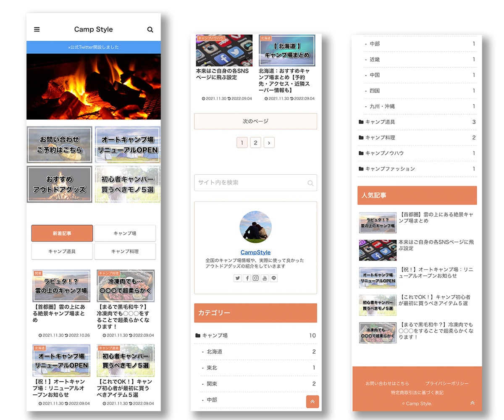Screen dimensions: 504x420
Task: Click the おすすめアウトドアグッズ banner
Action: (x=60, y=184)
